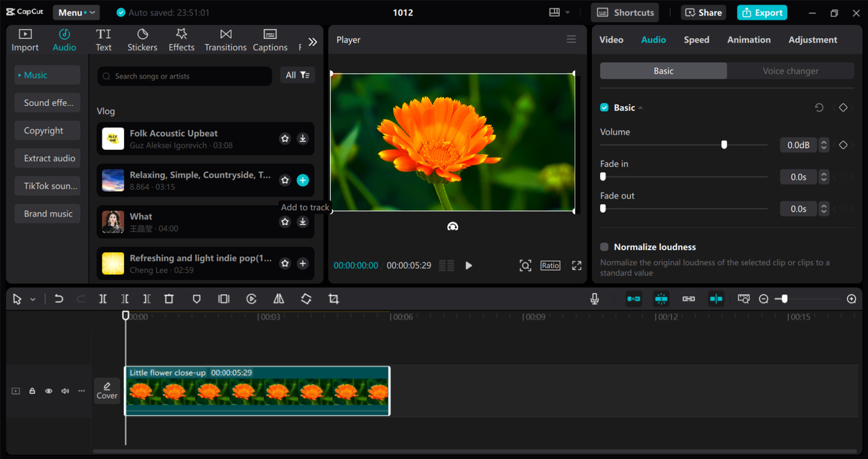Viewport: 868px width, 459px height.
Task: Switch to the Text tab
Action: point(104,40)
